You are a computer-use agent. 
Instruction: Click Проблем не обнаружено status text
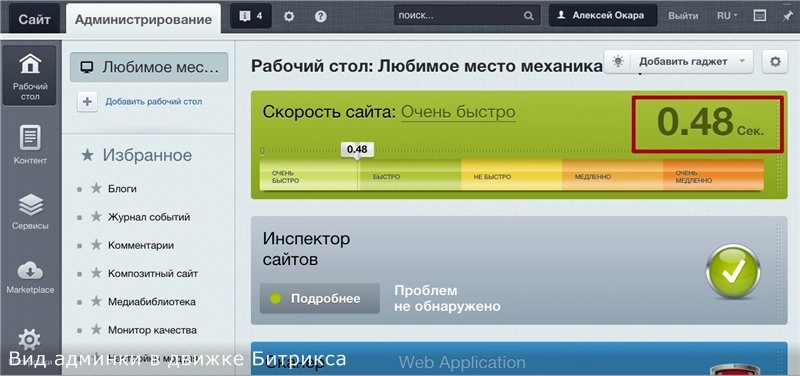coord(447,298)
